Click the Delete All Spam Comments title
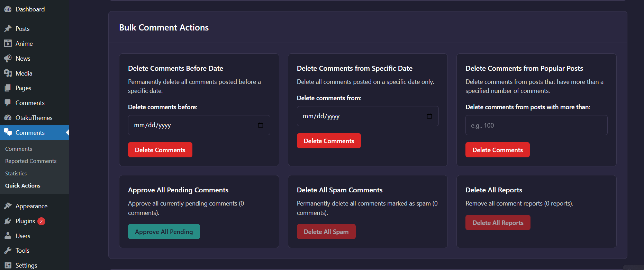644x270 pixels. [x=340, y=190]
